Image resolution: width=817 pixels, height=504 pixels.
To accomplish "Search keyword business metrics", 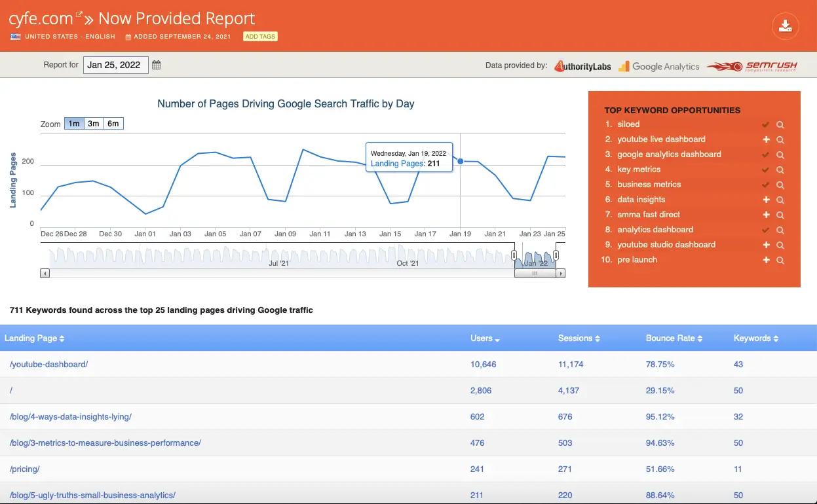I will click(x=780, y=185).
